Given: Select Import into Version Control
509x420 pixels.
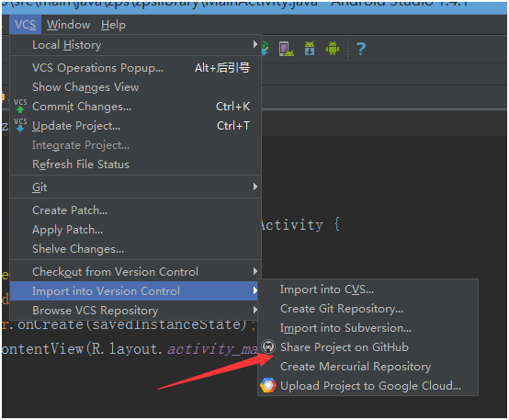Looking at the screenshot, I should point(135,290).
